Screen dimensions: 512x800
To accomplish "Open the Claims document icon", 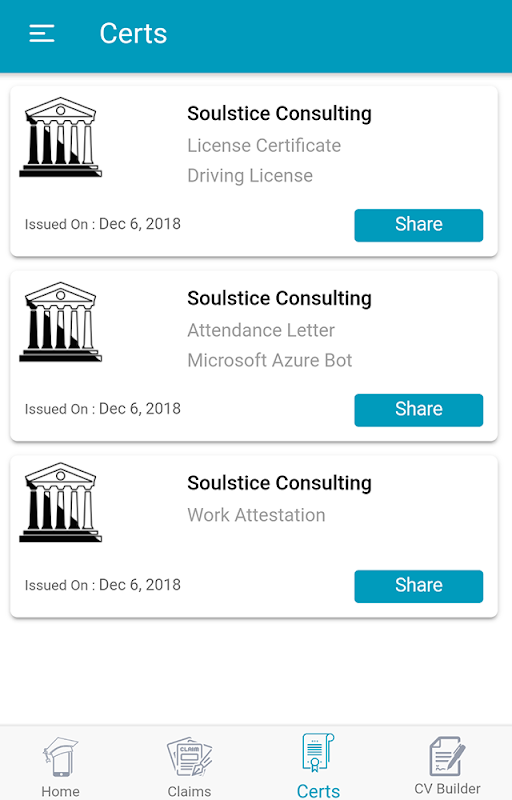I will [x=189, y=757].
